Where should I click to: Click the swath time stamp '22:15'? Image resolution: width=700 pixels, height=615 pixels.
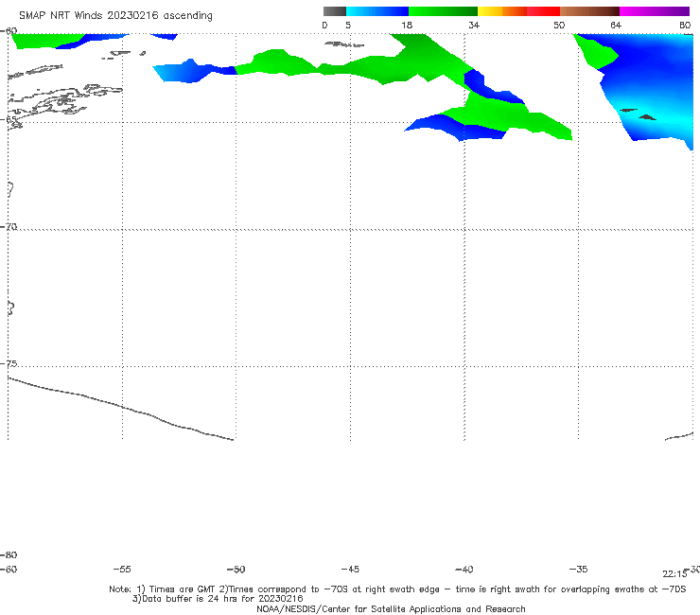(x=674, y=574)
